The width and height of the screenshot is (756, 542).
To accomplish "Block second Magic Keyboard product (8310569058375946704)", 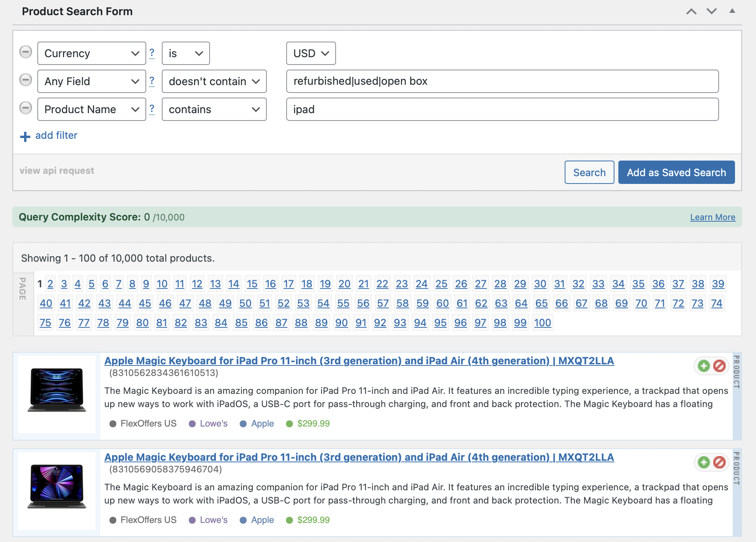I will click(x=719, y=462).
